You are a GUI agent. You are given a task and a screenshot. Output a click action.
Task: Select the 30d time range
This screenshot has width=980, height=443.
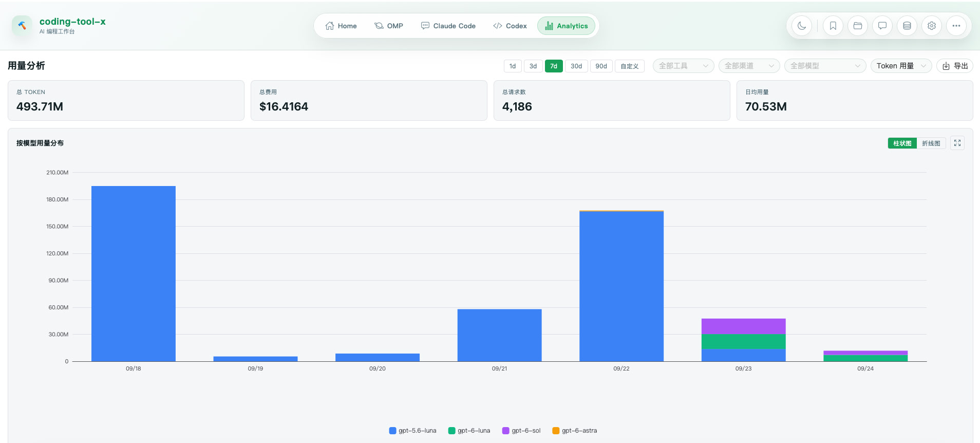576,66
